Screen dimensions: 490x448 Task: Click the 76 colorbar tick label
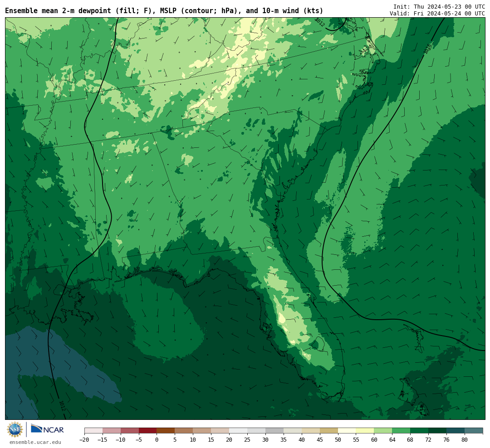click(x=447, y=440)
